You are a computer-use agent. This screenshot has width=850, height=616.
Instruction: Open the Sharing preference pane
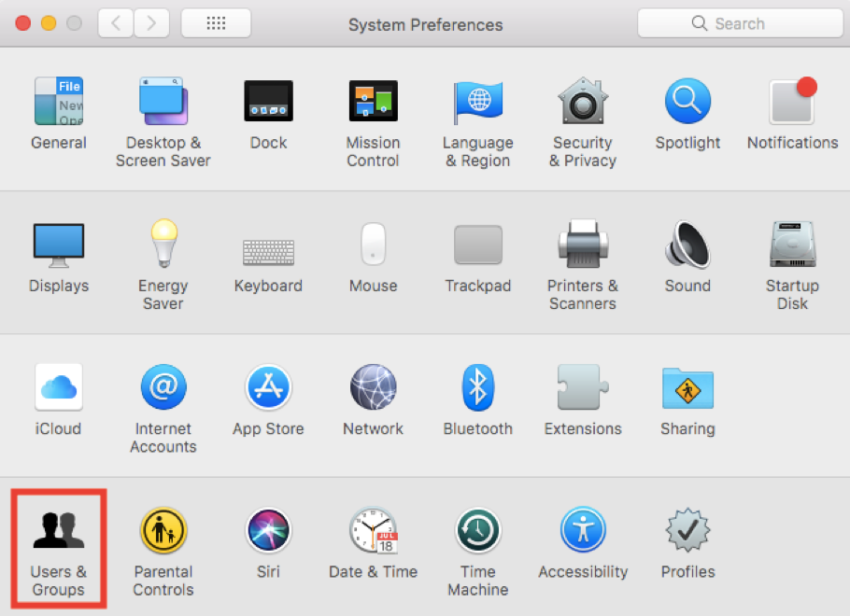(687, 388)
